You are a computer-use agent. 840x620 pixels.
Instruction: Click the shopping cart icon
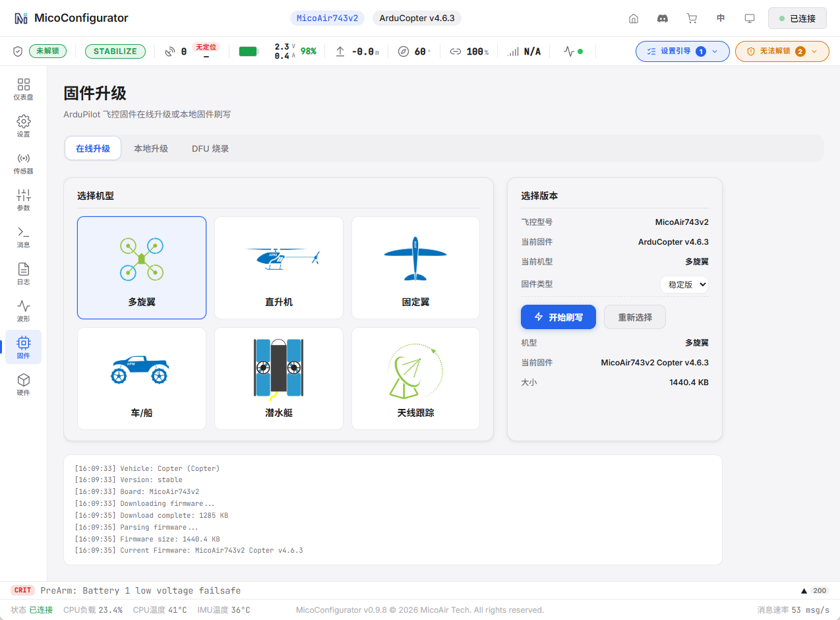tap(692, 18)
